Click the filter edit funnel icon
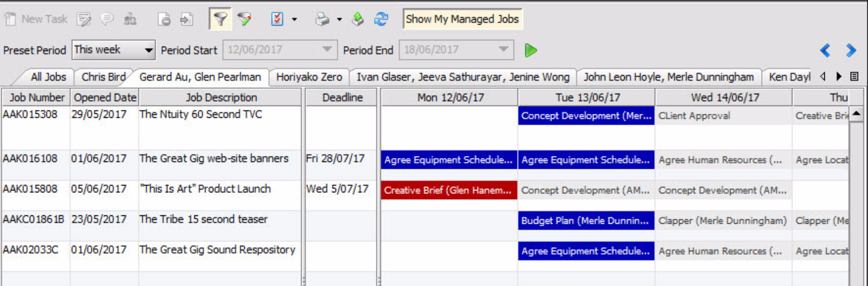The image size is (868, 286). tap(244, 19)
